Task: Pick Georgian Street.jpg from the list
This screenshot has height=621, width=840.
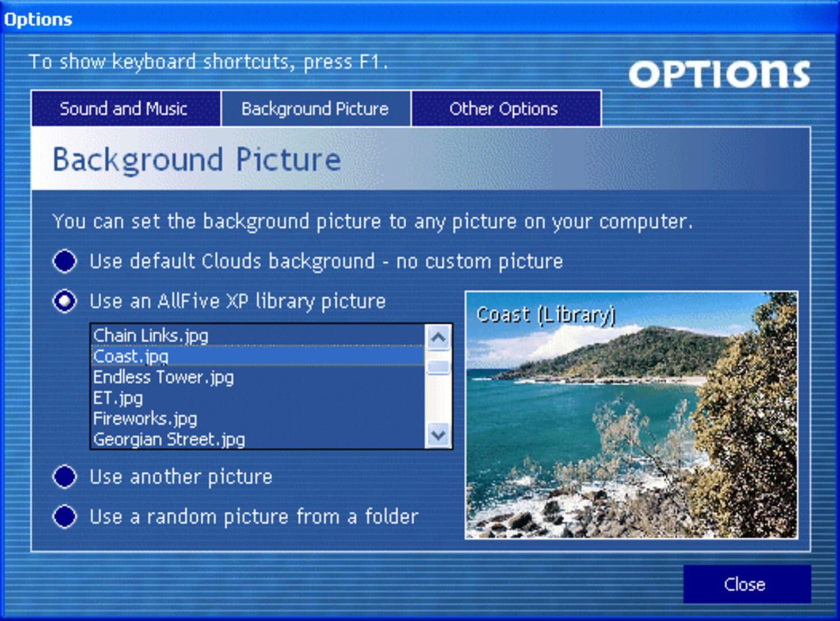Action: (169, 439)
